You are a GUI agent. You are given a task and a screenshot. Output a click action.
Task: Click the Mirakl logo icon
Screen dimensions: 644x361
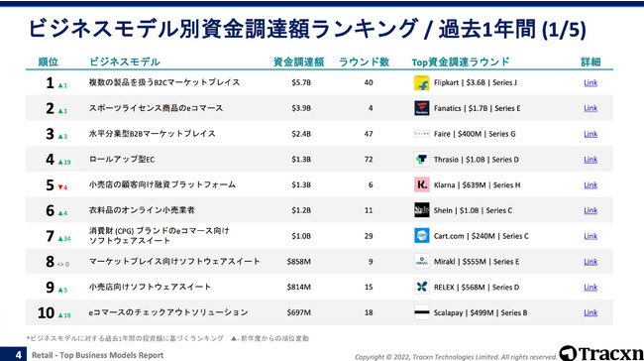pyautogui.click(x=421, y=261)
